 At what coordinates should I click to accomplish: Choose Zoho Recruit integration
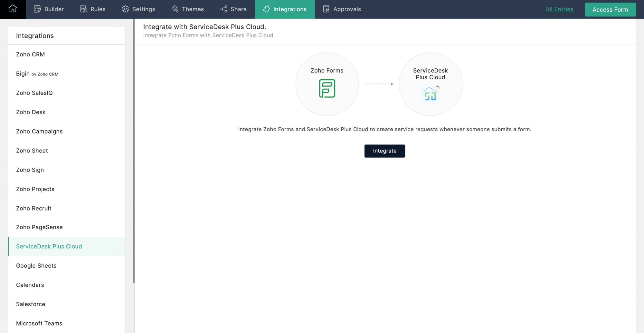point(67,208)
